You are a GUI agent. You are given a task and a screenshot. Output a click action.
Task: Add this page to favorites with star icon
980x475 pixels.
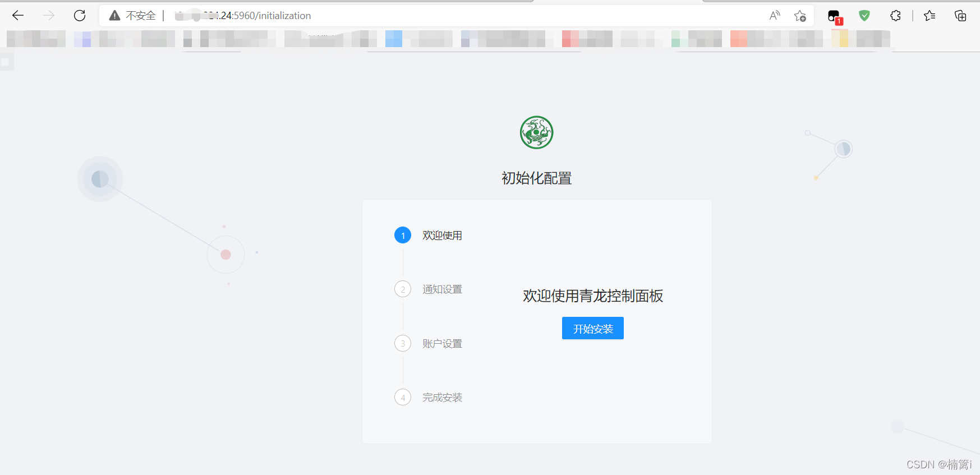pyautogui.click(x=800, y=16)
